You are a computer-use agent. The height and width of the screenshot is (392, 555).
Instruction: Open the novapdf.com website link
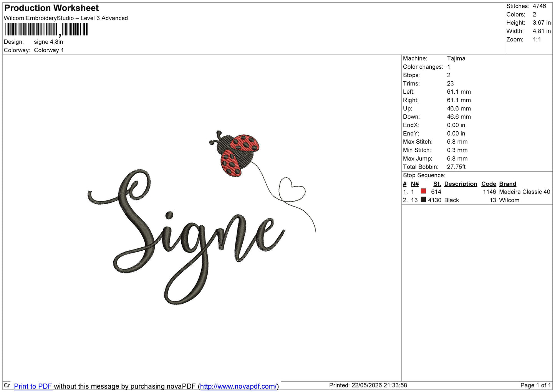tap(238, 386)
